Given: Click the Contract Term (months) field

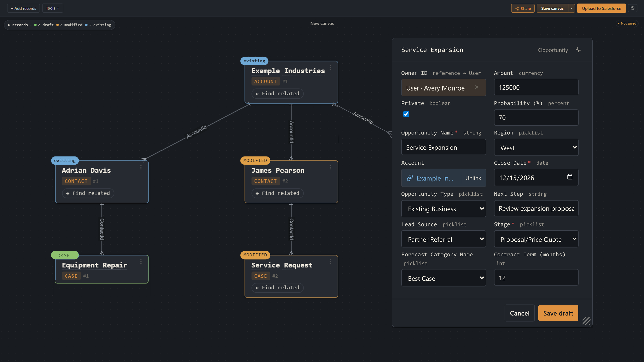Looking at the screenshot, I should point(536,278).
